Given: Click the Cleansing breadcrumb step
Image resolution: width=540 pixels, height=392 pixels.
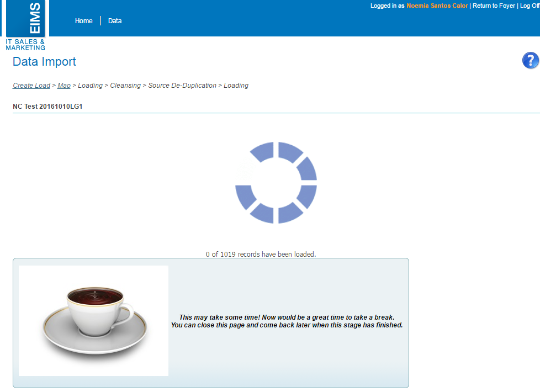Looking at the screenshot, I should click(125, 86).
